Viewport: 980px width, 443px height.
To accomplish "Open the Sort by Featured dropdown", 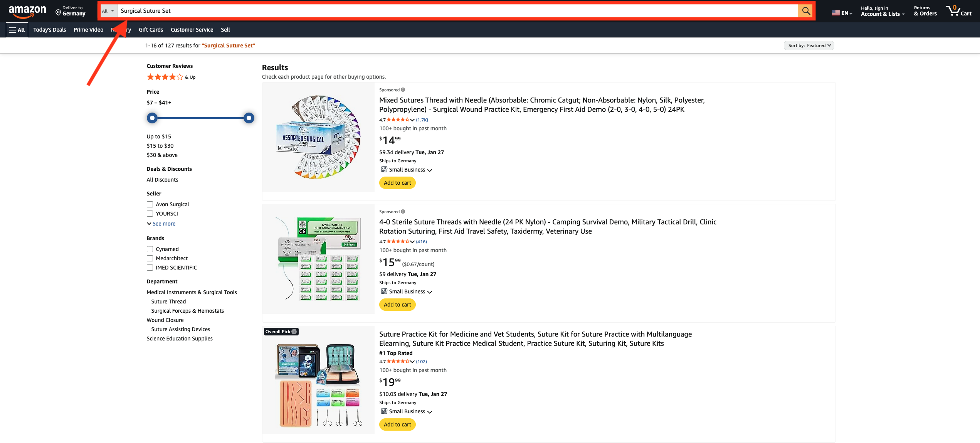I will point(809,45).
